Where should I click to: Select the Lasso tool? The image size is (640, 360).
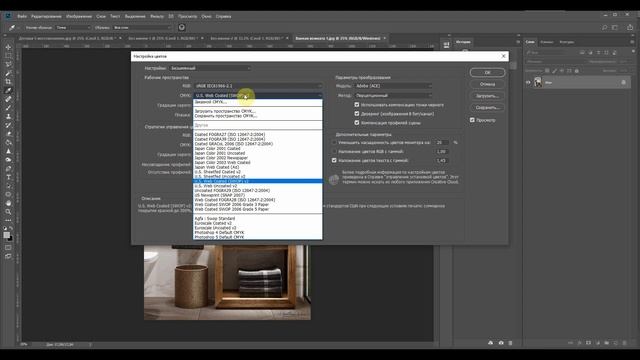click(8, 64)
